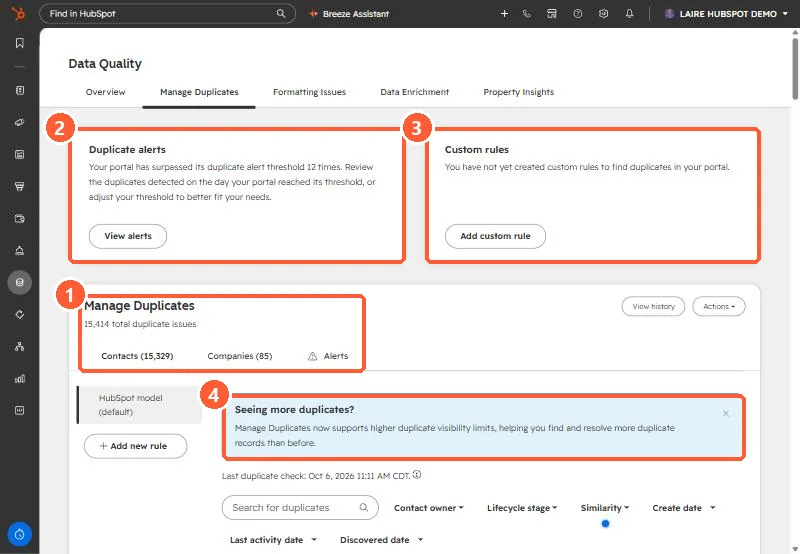Image resolution: width=800 pixels, height=554 pixels.
Task: Open the Help question mark icon
Action: (x=578, y=14)
